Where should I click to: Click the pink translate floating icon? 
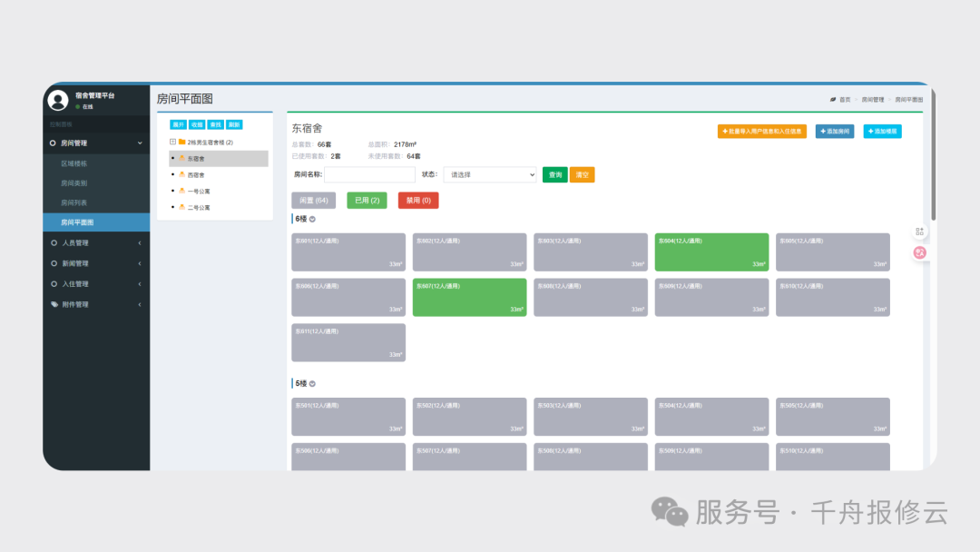(x=919, y=252)
